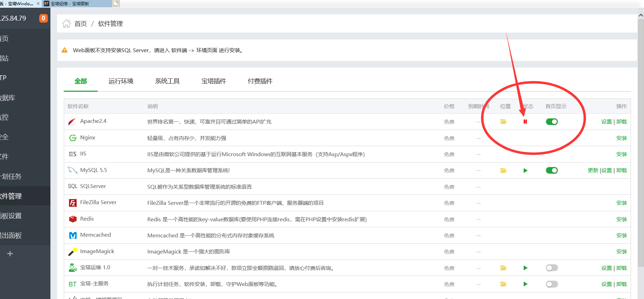Toggle MySQL 5.5 homepage display switch
Screen dimensions: 644x299
[x=552, y=171]
